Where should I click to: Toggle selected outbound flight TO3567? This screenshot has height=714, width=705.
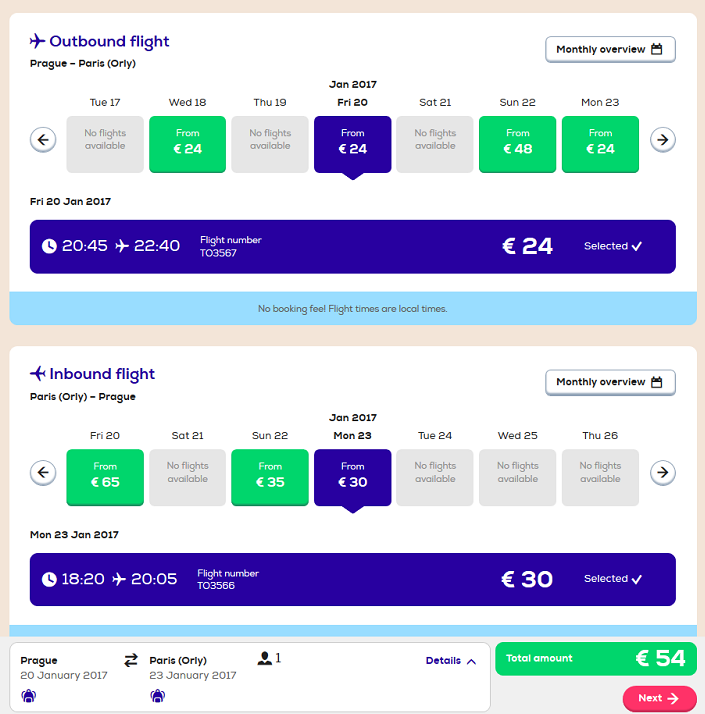pos(352,247)
